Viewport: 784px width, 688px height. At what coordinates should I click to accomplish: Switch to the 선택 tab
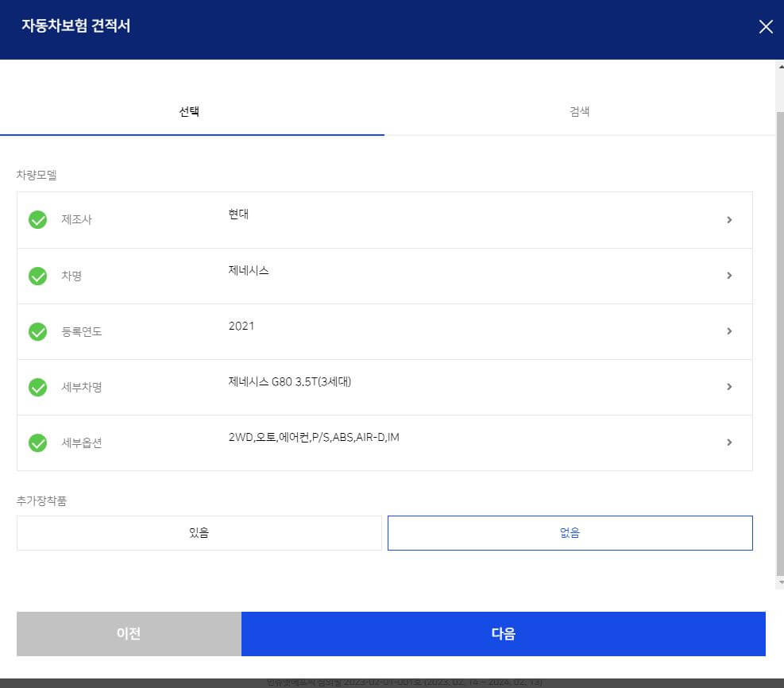[x=191, y=111]
